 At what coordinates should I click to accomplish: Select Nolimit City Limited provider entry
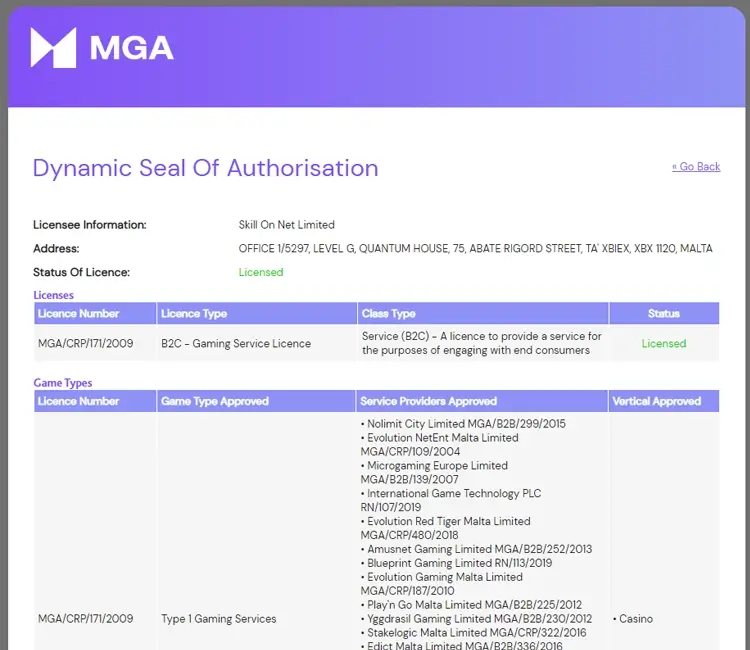[463, 424]
